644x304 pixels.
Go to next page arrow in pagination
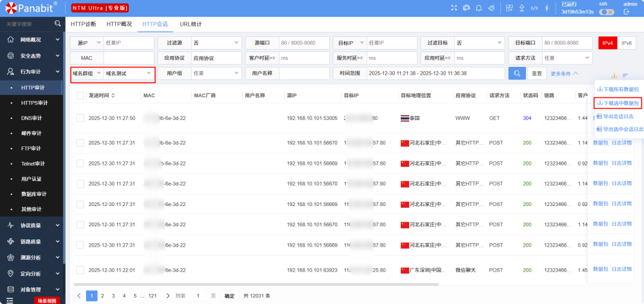pos(168,296)
